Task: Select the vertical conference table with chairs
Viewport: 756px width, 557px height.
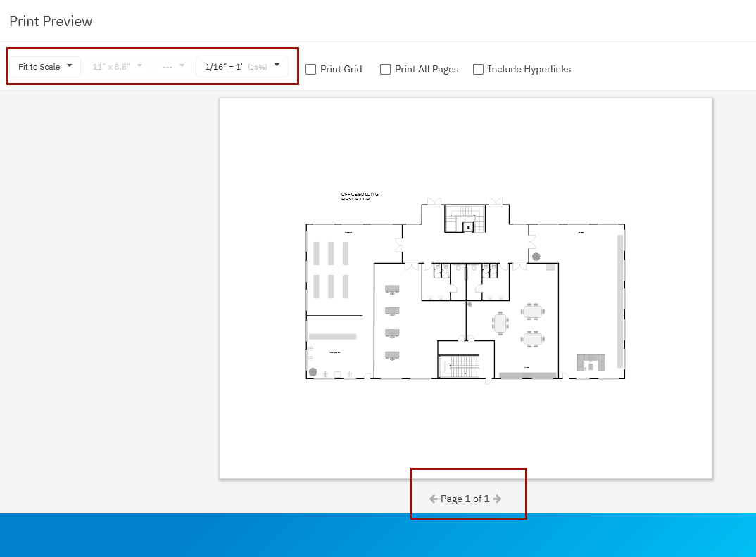Action: click(500, 323)
